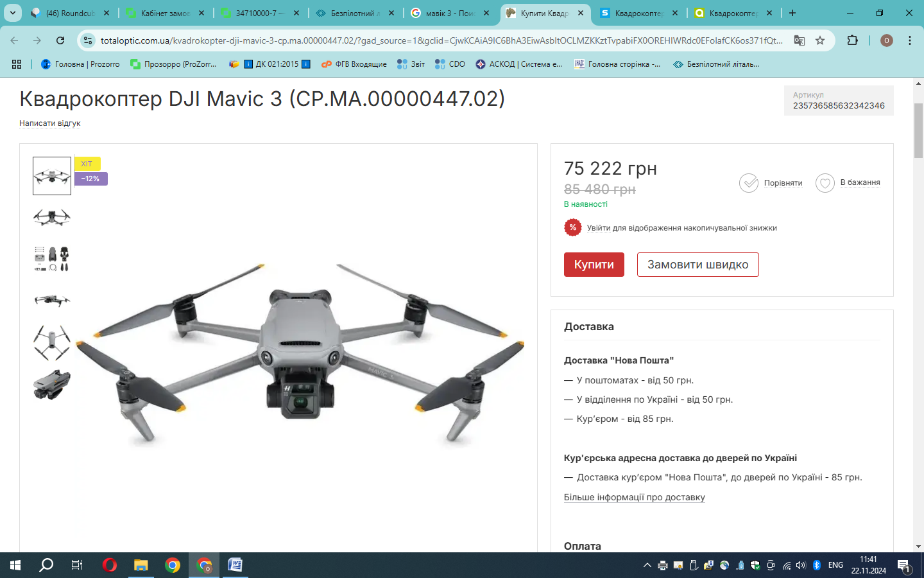Image resolution: width=924 pixels, height=578 pixels.
Task: Close the Купити Квадрокоптер tab
Action: coord(581,13)
